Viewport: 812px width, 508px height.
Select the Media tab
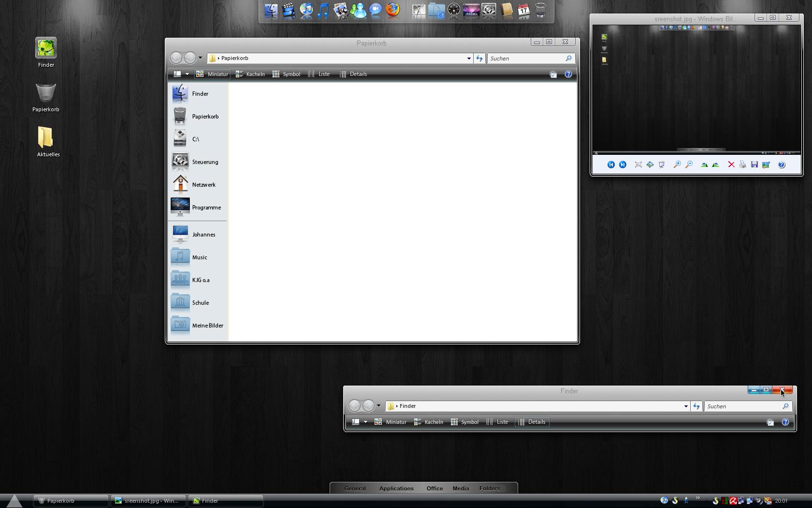(x=461, y=488)
